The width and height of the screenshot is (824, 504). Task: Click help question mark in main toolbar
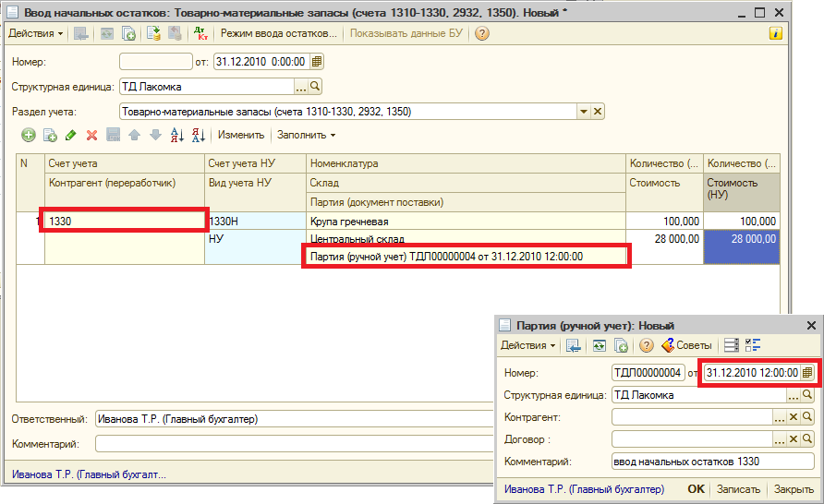pyautogui.click(x=481, y=33)
